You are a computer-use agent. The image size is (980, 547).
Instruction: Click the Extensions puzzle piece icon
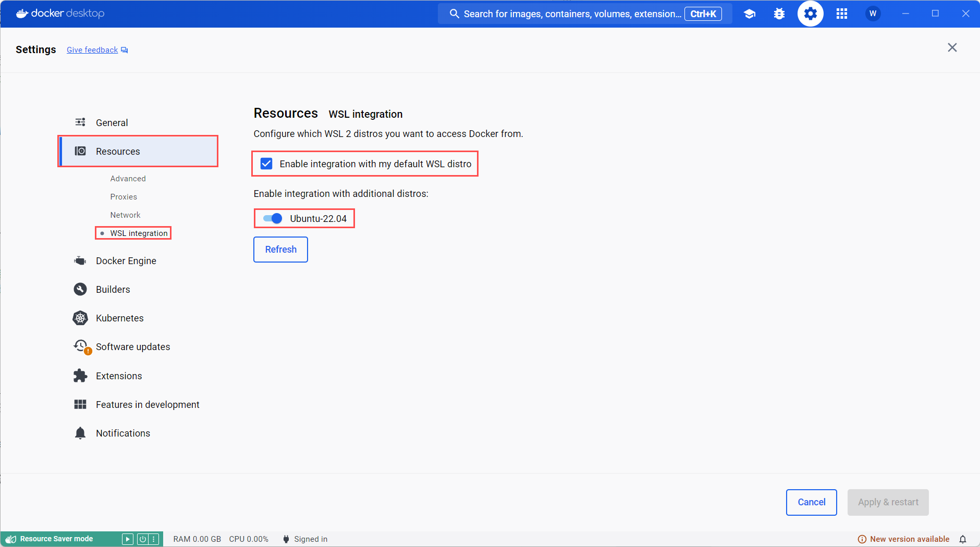[x=80, y=376]
